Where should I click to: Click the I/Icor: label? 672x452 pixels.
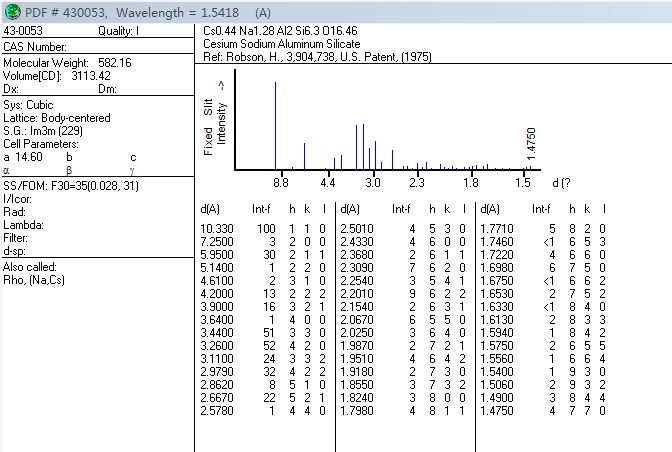point(18,199)
